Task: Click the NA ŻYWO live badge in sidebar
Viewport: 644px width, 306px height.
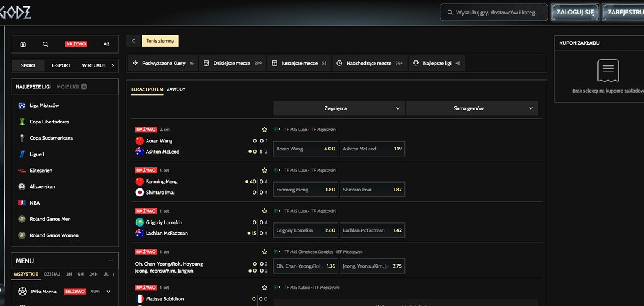Action: coord(76,44)
